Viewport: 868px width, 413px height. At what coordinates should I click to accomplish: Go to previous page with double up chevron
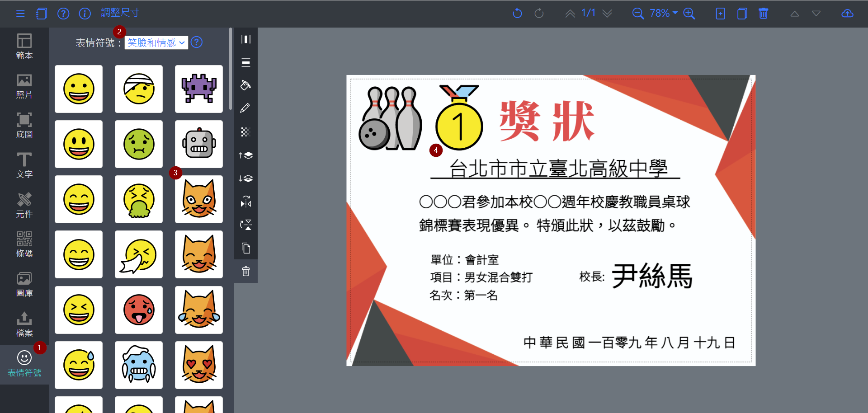[570, 14]
